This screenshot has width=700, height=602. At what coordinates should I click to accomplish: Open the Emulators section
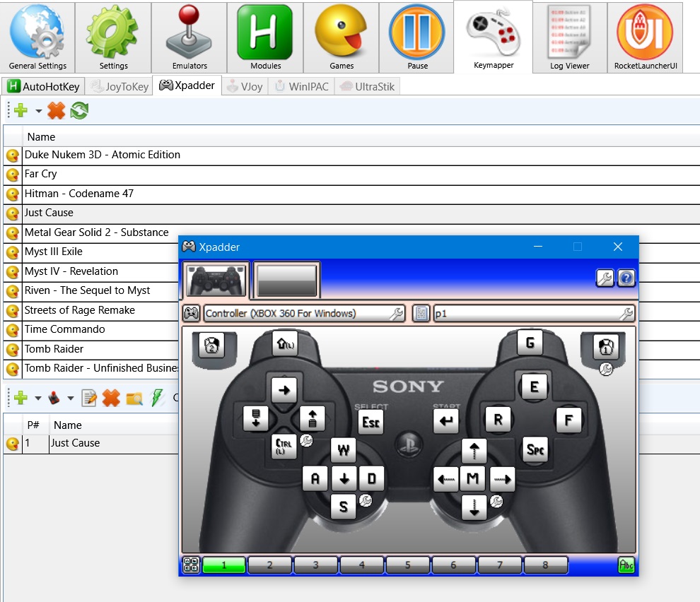coord(189,37)
